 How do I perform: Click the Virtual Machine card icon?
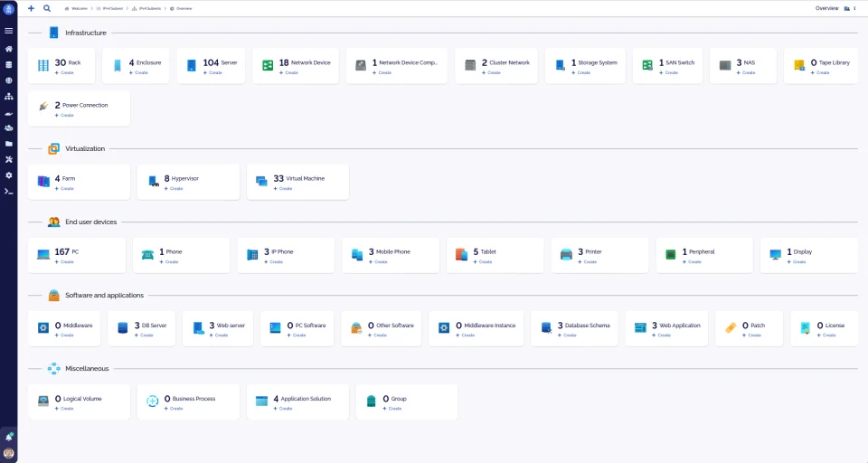coord(261,181)
